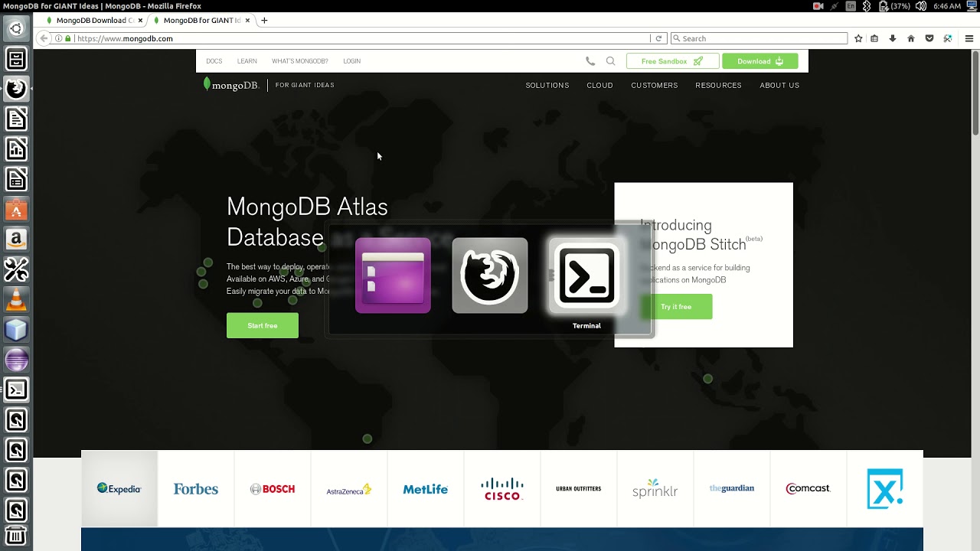Open the volume indicator in top bar
Screen dimensions: 980x551
920,6
